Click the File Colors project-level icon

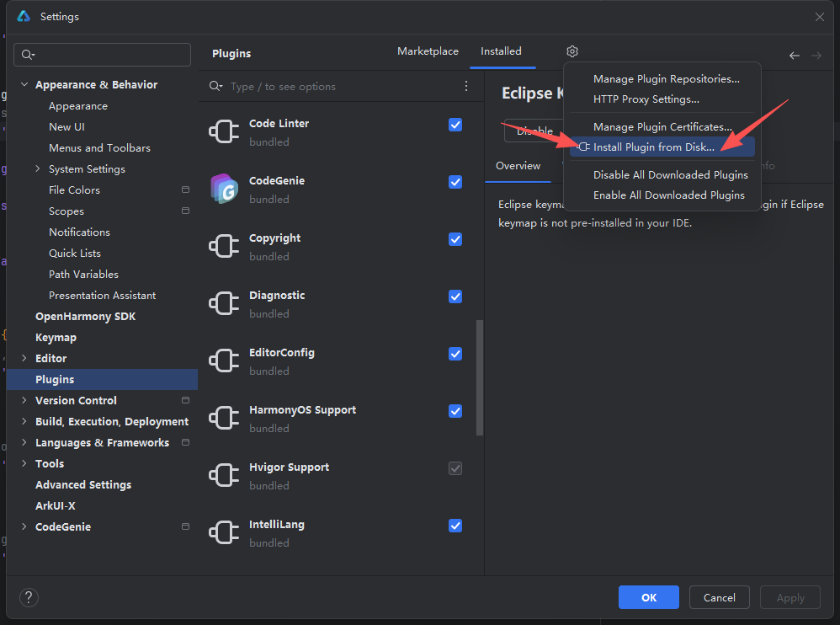[x=185, y=190]
